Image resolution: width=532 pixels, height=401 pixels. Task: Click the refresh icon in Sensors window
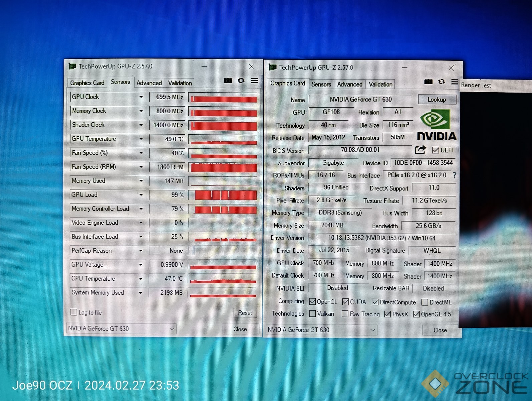[x=241, y=81]
